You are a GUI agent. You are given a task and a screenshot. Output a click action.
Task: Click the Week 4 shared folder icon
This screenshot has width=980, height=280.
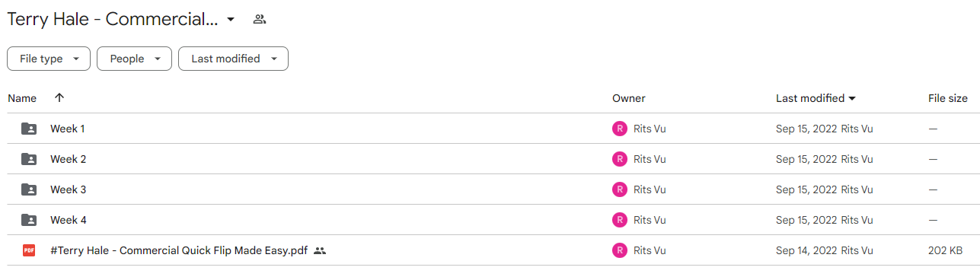click(29, 220)
